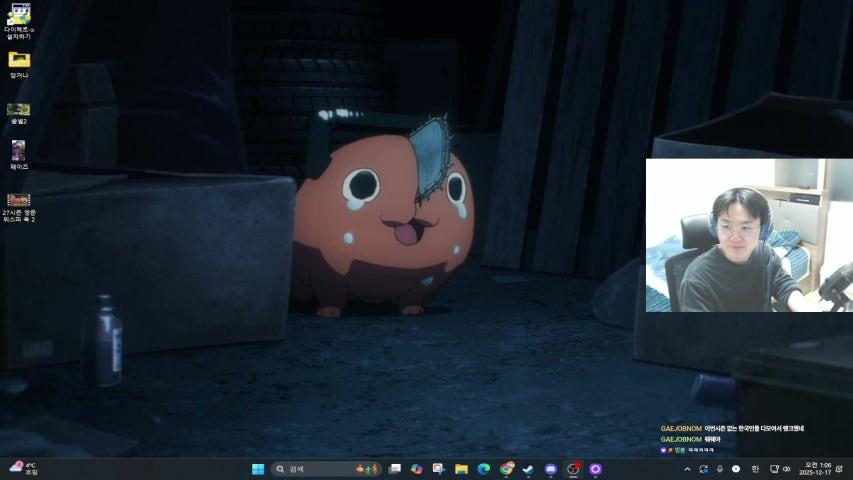Click the notification bell in taskbar corner
Viewport: 853px width, 480px height.
pos(840,469)
